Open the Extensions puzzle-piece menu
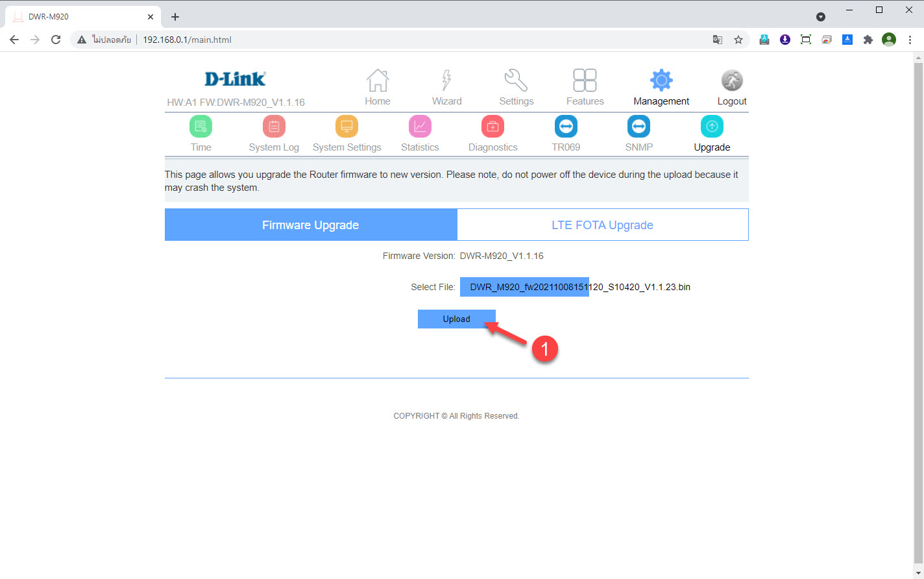The height and width of the screenshot is (579, 924). click(868, 40)
